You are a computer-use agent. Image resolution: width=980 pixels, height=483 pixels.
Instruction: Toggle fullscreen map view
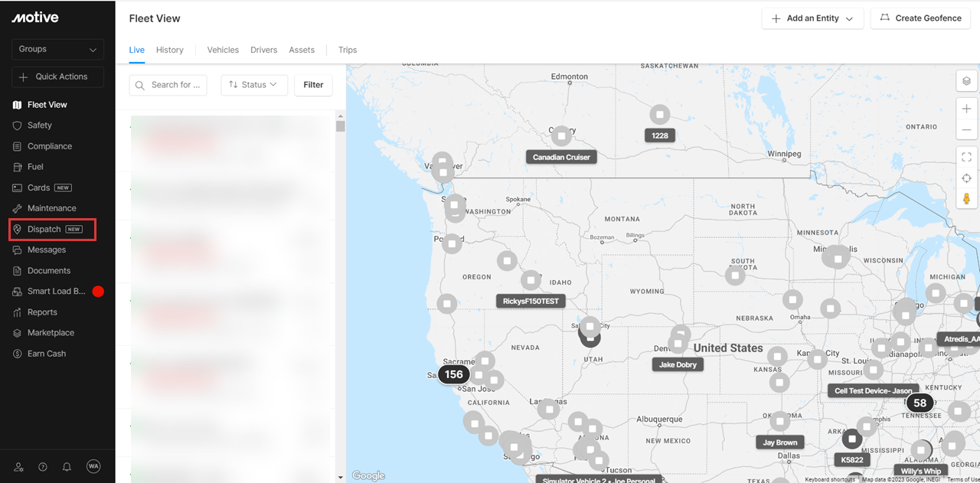(966, 158)
